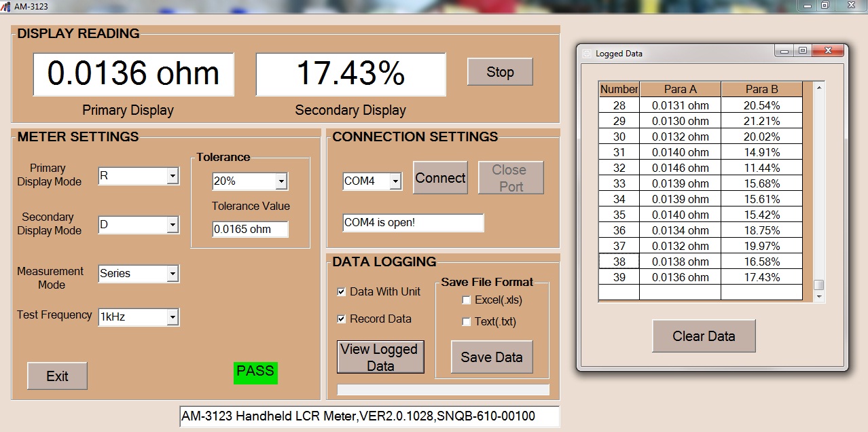Screen dimensions: 868x432
Task: Select a COM port from the dropdown
Action: point(395,181)
